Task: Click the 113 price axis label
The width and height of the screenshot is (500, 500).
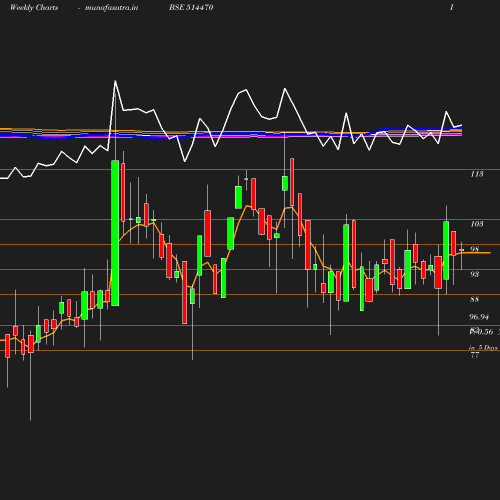Action: click(477, 174)
